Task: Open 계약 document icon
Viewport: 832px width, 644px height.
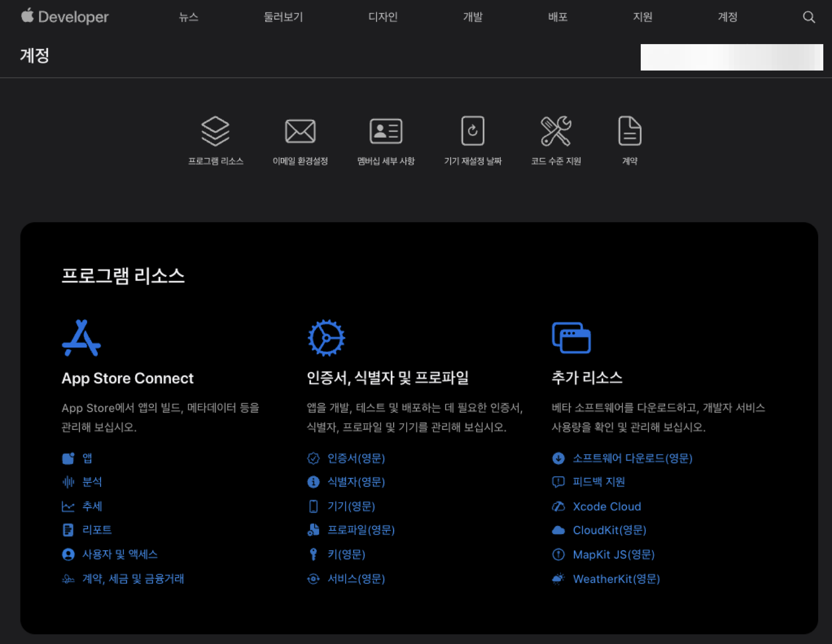Action: click(x=629, y=131)
